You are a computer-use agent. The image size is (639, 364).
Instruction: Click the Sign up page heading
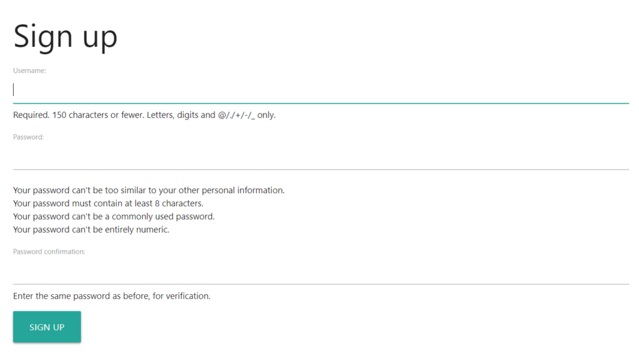click(x=65, y=36)
